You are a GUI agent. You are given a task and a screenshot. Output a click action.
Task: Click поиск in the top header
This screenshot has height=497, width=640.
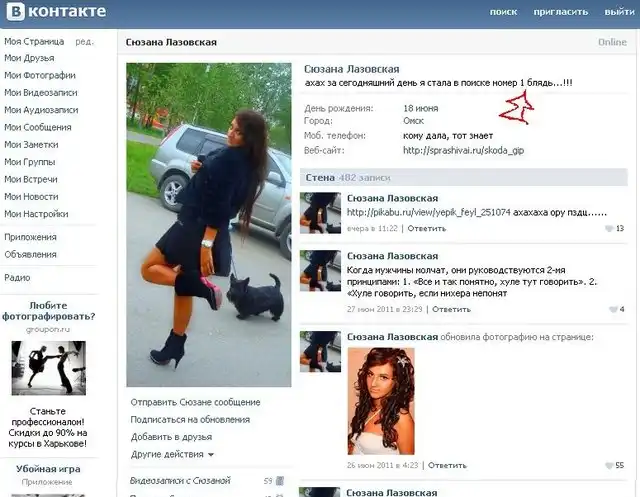pos(504,13)
